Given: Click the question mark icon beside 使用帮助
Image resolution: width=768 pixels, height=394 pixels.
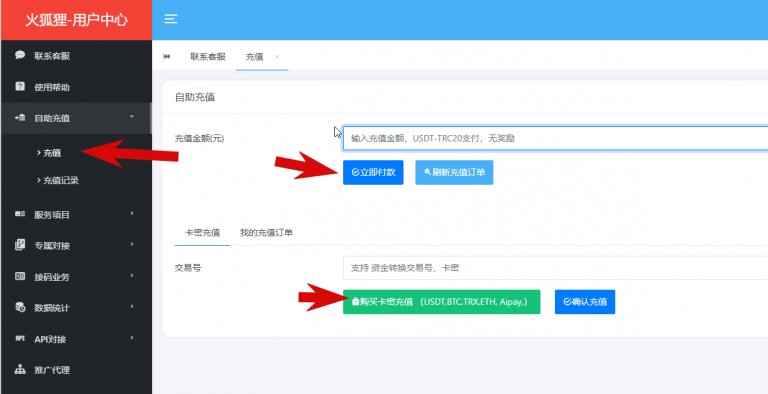Looking at the screenshot, I should point(20,87).
